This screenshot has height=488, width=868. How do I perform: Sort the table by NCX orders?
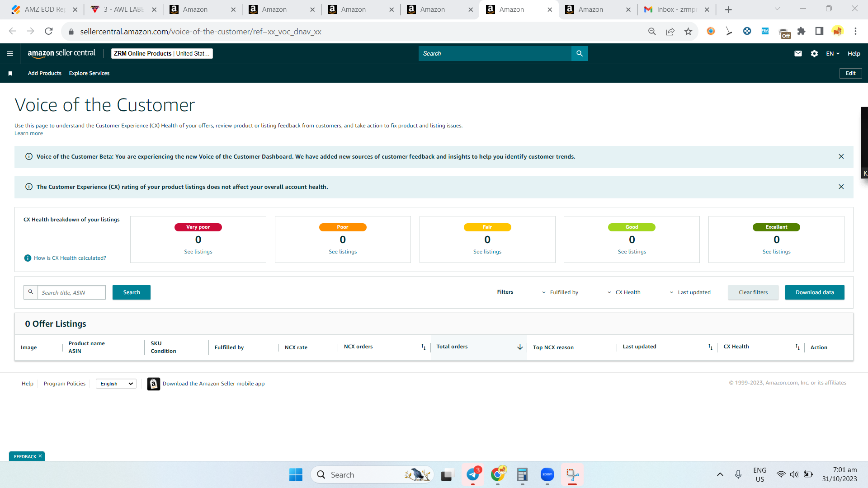(424, 347)
